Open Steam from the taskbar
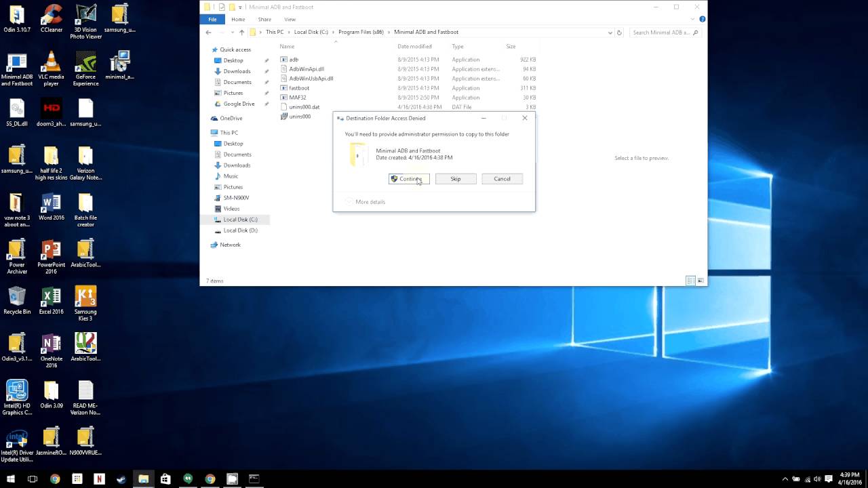Viewport: 868px width, 488px height. [121, 479]
